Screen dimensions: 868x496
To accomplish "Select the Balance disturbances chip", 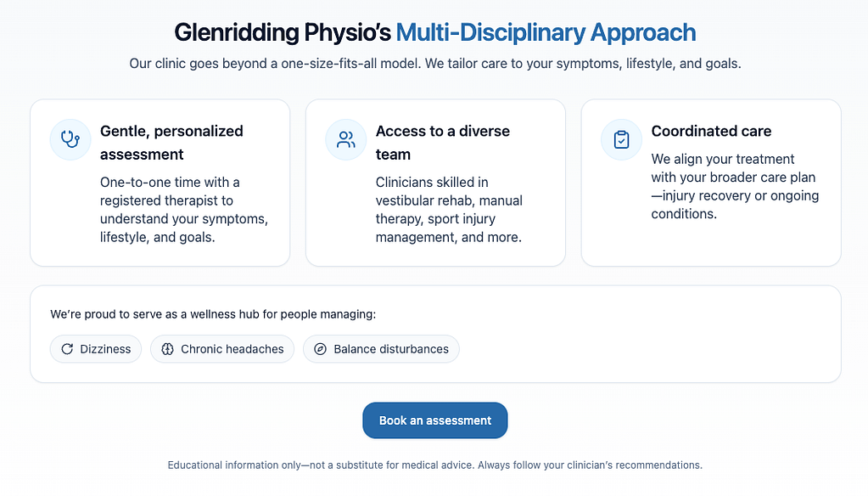I will pyautogui.click(x=381, y=349).
